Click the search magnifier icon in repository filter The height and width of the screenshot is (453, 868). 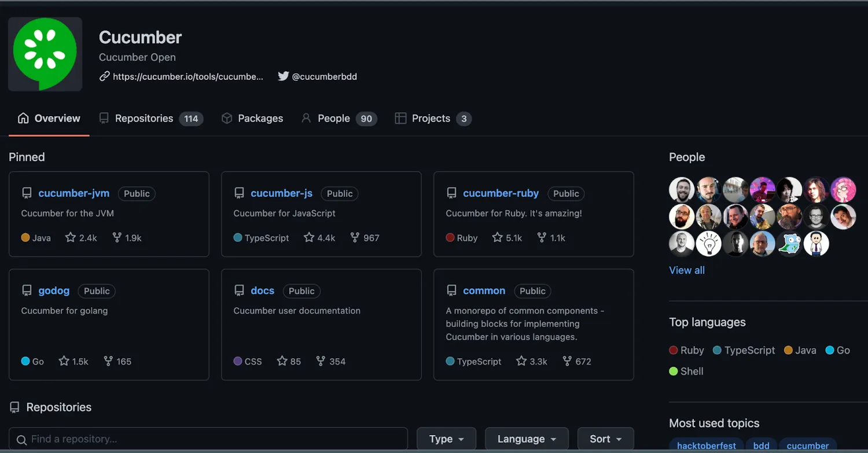(x=21, y=440)
